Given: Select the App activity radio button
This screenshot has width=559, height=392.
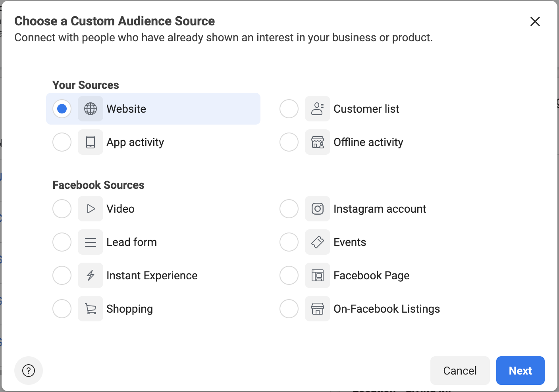Looking at the screenshot, I should [62, 142].
